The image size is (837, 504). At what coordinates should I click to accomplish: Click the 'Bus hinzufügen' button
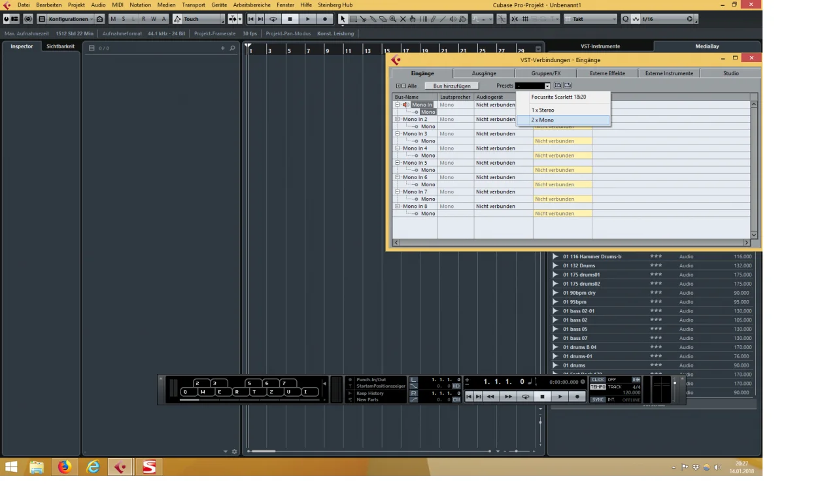452,86
